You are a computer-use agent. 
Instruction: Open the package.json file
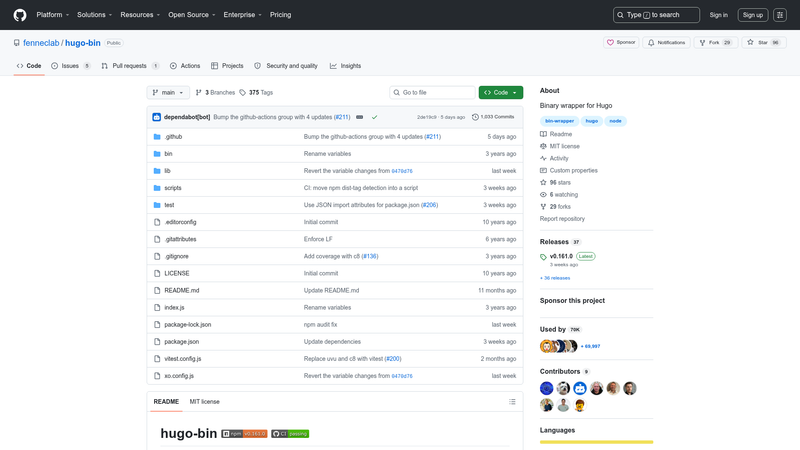182,342
